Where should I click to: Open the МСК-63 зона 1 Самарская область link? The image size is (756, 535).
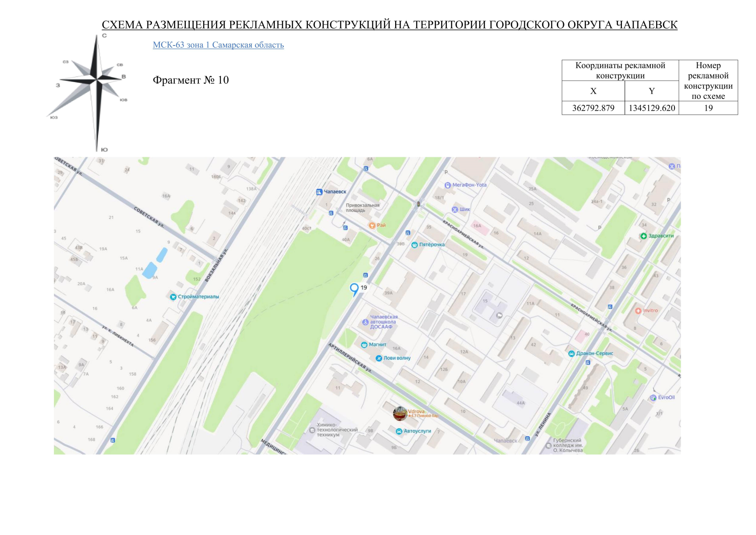tap(218, 45)
